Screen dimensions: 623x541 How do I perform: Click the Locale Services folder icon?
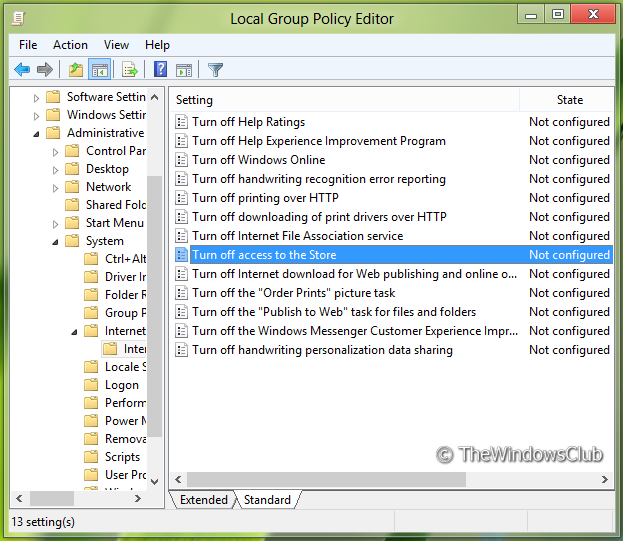tap(91, 367)
